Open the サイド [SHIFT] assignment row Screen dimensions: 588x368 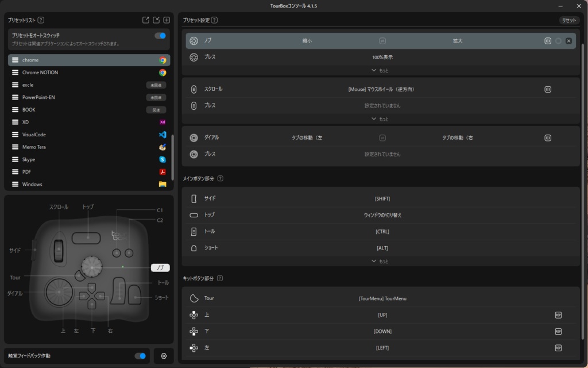click(x=381, y=198)
